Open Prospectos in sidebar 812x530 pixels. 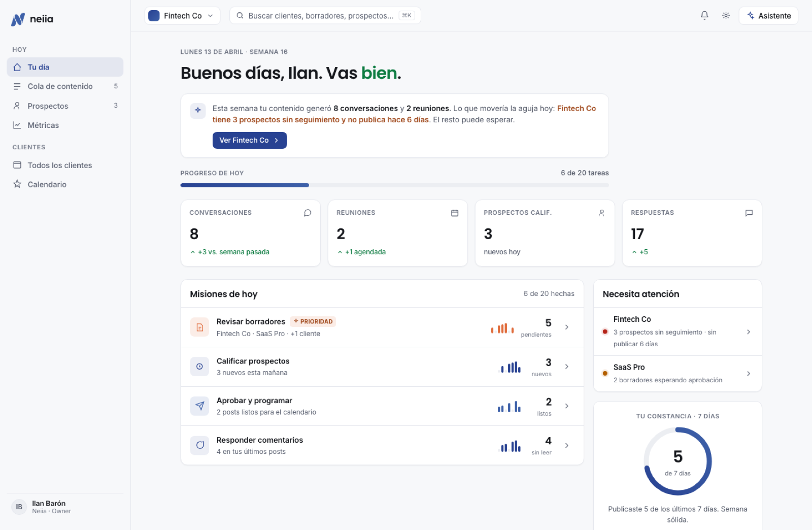(x=65, y=106)
